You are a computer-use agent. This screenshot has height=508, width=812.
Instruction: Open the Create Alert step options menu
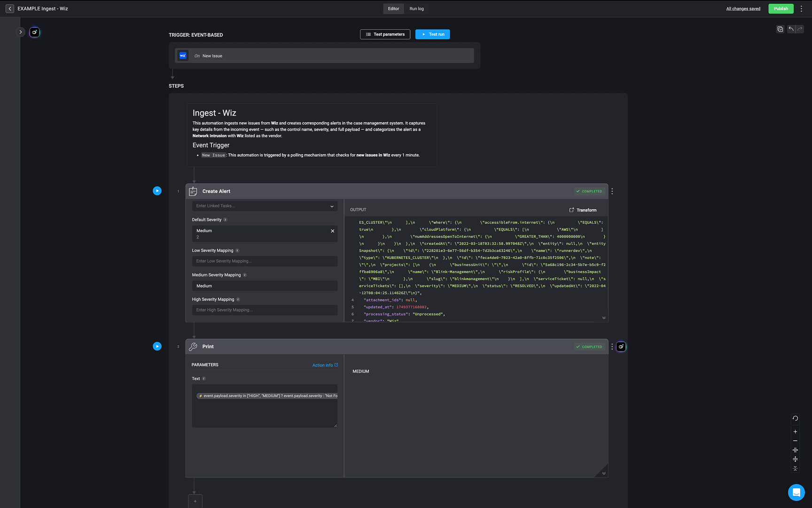[x=612, y=191]
